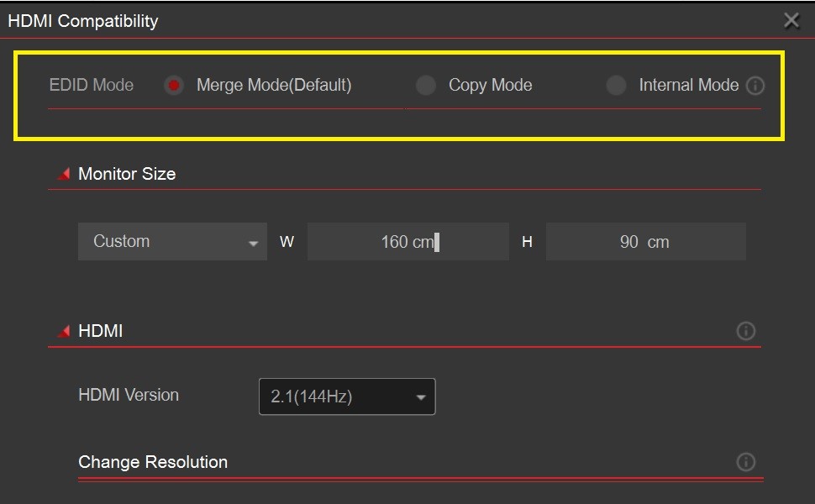Click the HDMI Version label

129,395
